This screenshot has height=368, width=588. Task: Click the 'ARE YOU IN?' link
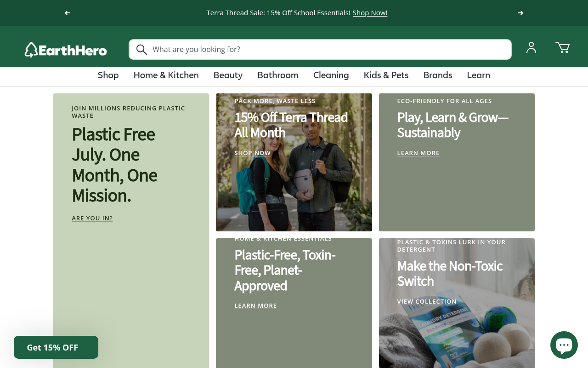coord(92,218)
